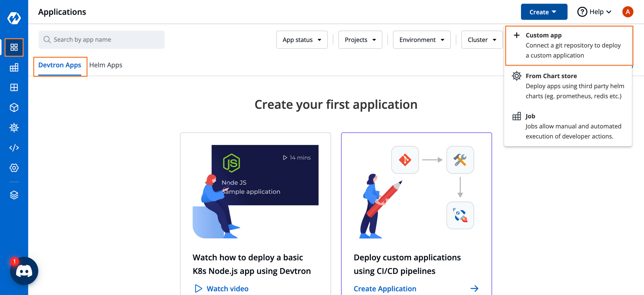Open the code brackets icon in sidebar

pos(14,148)
